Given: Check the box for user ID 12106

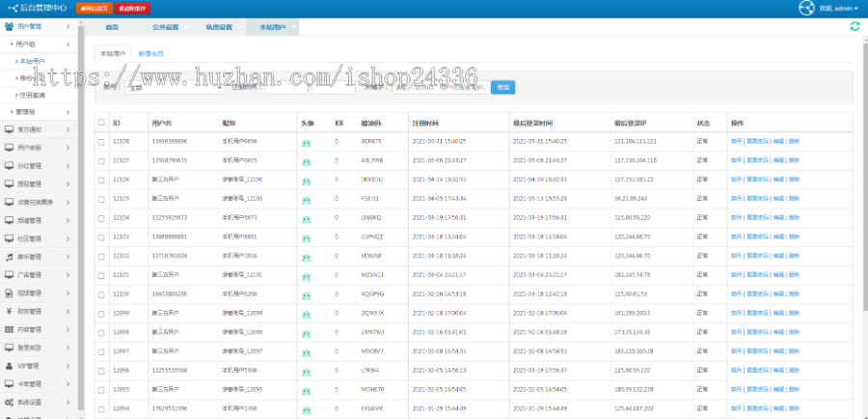Looking at the screenshot, I should point(101,181).
